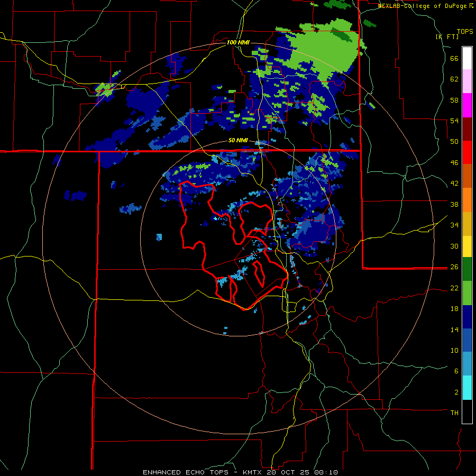Click the '14' legend value
This screenshot has width=476, height=476.
(x=454, y=329)
